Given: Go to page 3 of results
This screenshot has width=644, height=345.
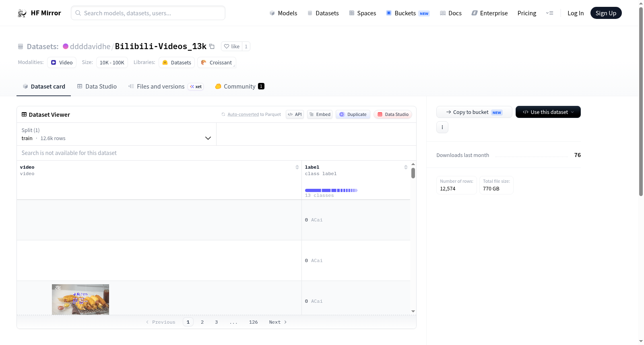Looking at the screenshot, I should [217, 322].
